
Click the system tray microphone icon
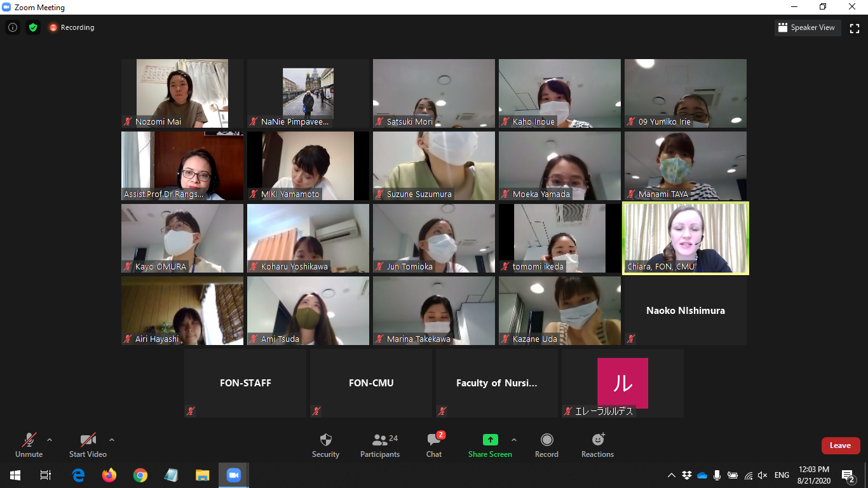click(717, 475)
